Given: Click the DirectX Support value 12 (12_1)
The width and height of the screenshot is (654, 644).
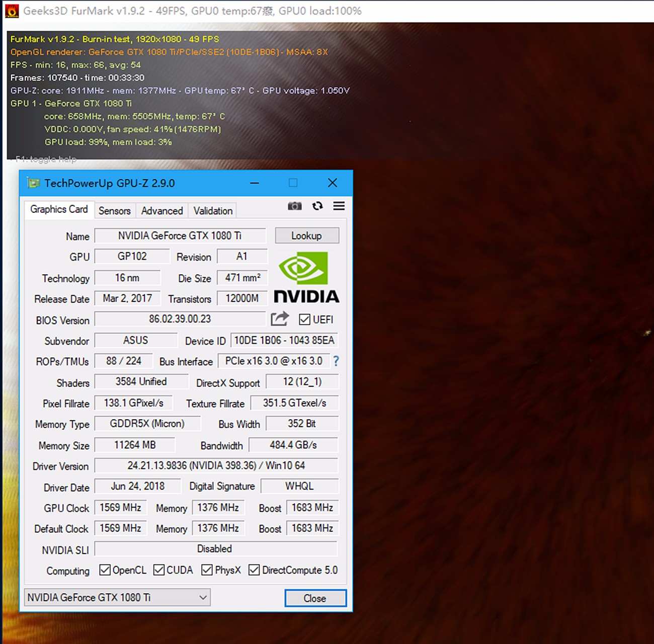Looking at the screenshot, I should pos(302,381).
